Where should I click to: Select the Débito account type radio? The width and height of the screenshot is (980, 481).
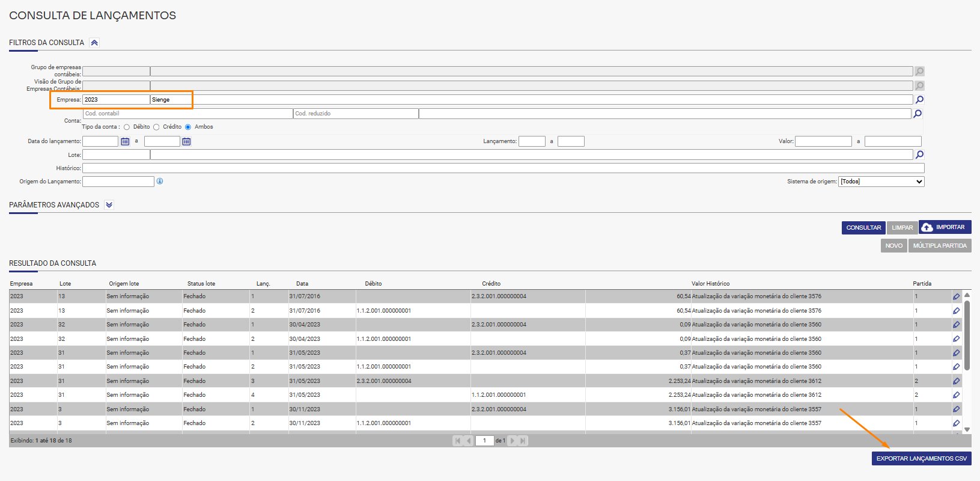coord(127,127)
